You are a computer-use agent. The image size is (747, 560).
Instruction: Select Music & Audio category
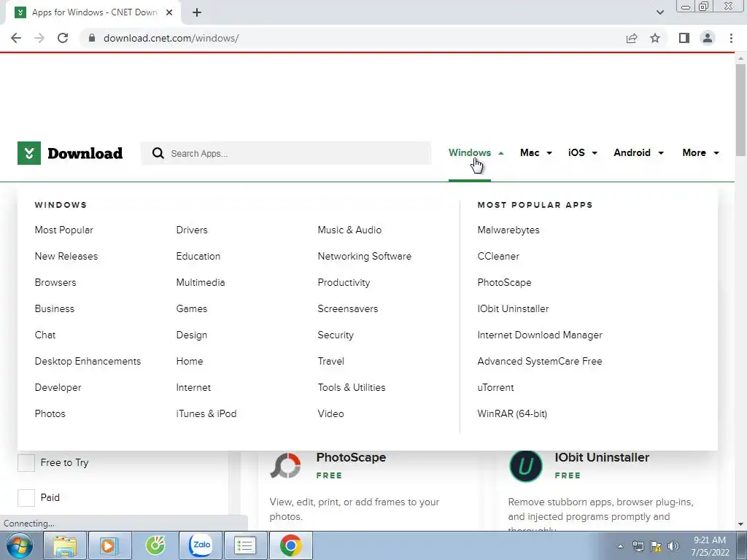point(349,230)
